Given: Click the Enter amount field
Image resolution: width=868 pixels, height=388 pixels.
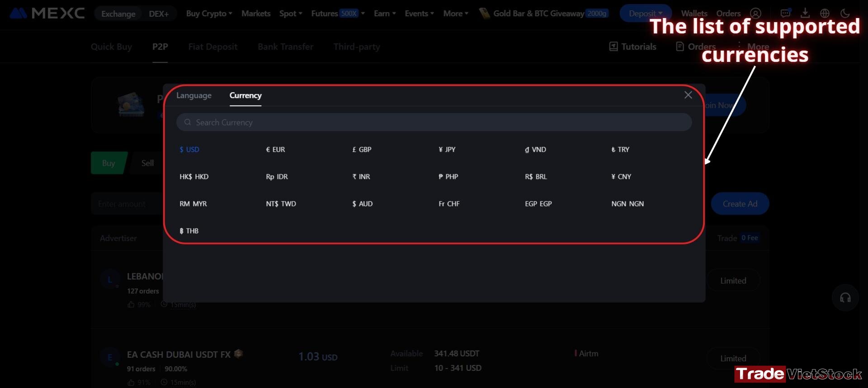Looking at the screenshot, I should (127, 204).
